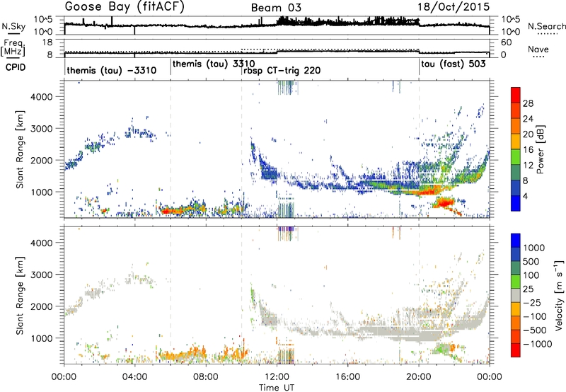566x392 pixels.
Task: Select the 'Beam 03' heading label
Action: (276, 8)
